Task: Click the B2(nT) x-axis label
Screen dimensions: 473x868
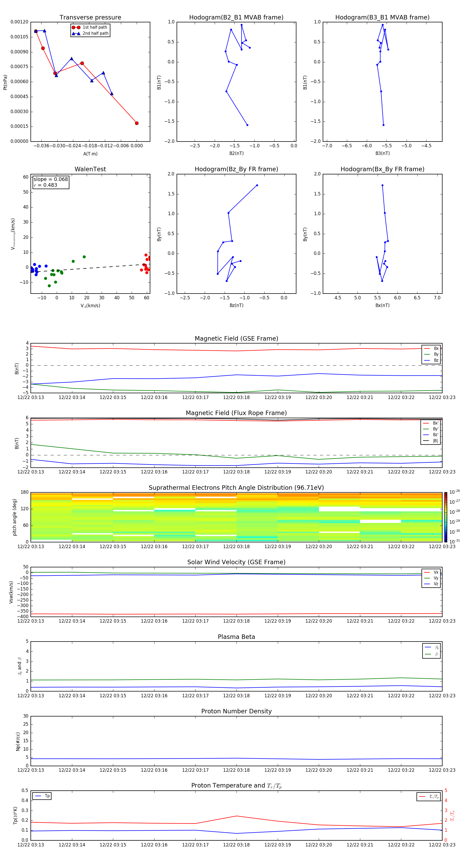Action: click(236, 153)
